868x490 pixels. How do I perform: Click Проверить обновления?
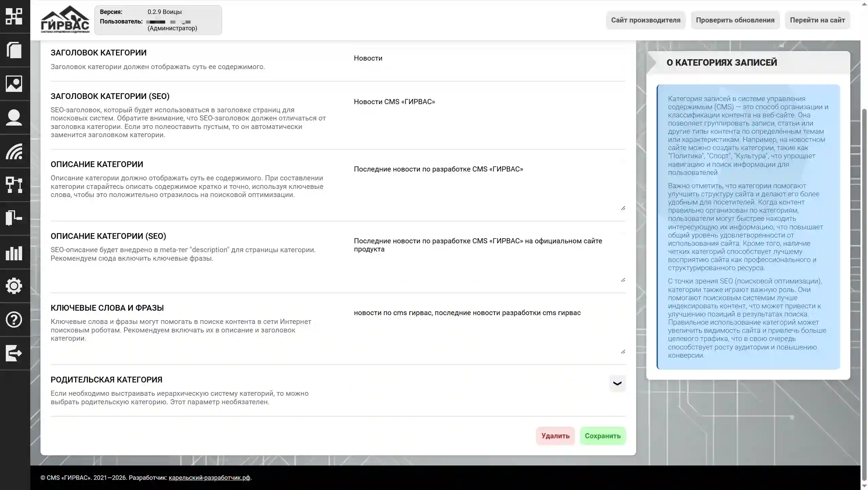(x=735, y=20)
